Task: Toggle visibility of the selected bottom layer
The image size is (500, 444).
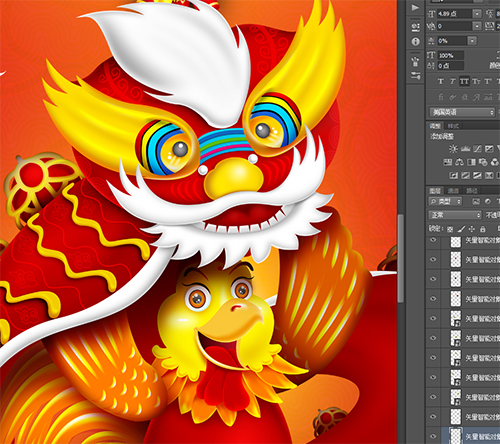Action: point(433,436)
